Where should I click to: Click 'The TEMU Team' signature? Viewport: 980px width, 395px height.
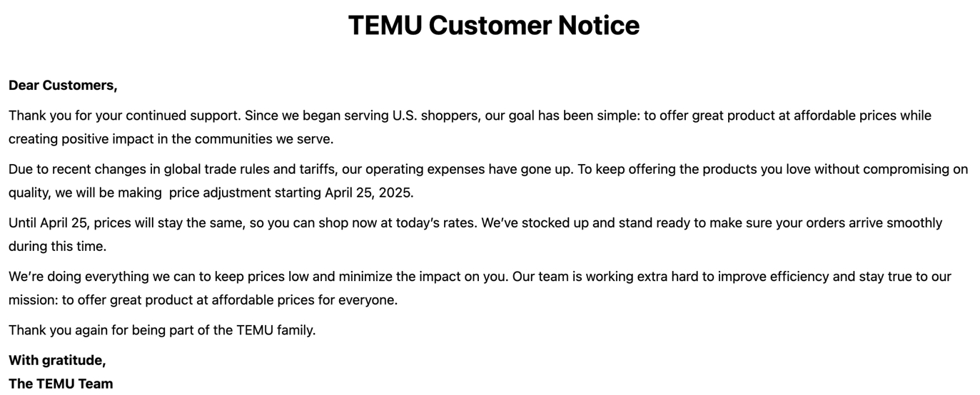(x=61, y=384)
